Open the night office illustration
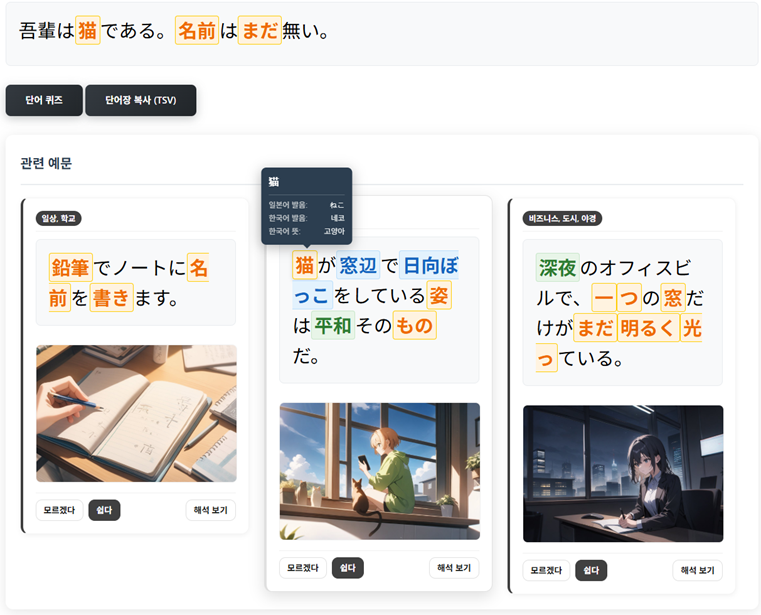 (622, 473)
